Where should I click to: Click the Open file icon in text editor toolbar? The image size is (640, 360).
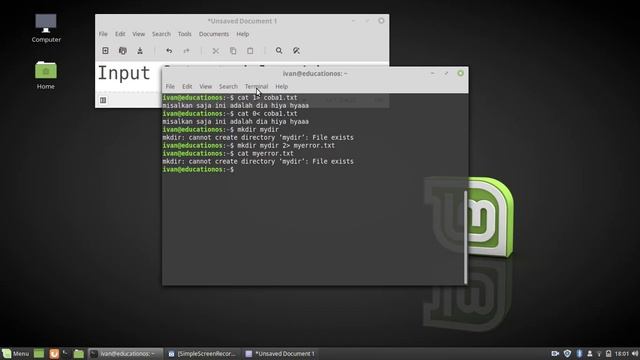point(122,51)
